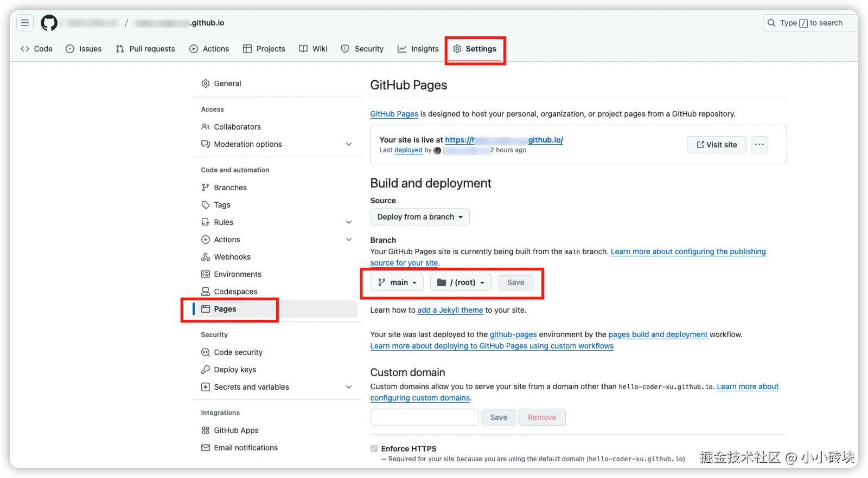Image resolution: width=868 pixels, height=478 pixels.
Task: Open the github-pages environment link
Action: pos(513,334)
